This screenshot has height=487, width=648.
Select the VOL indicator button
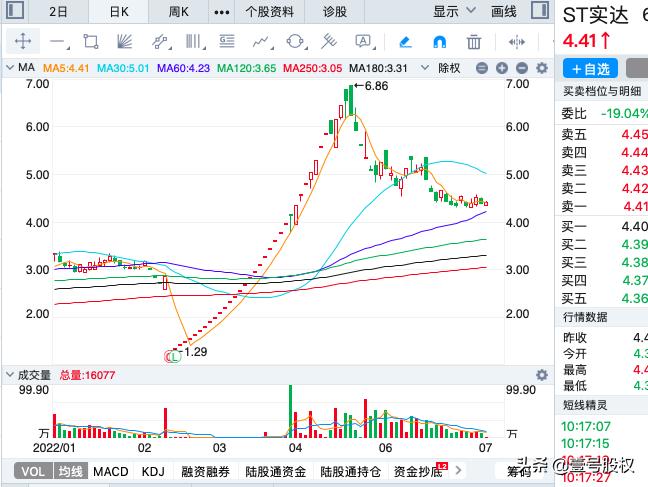click(x=33, y=471)
